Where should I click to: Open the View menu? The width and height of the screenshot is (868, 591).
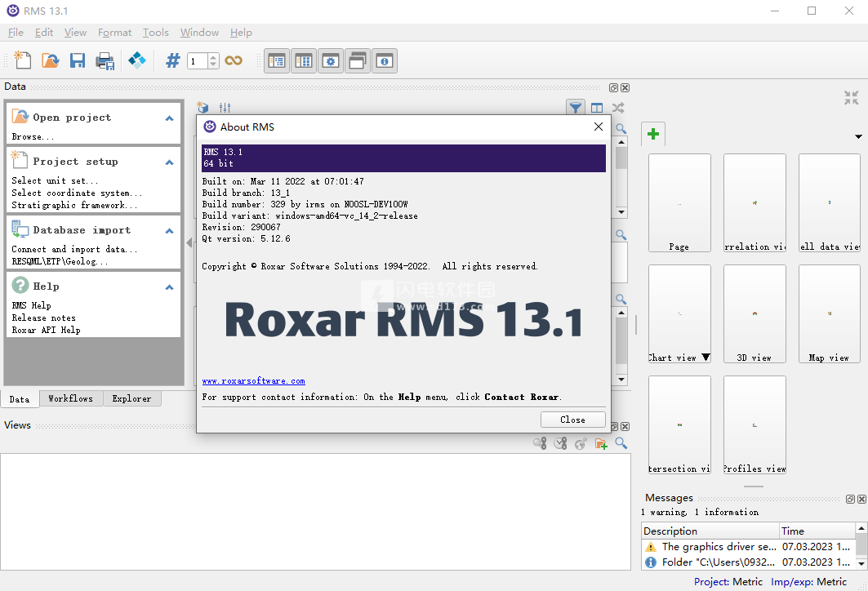tap(75, 33)
